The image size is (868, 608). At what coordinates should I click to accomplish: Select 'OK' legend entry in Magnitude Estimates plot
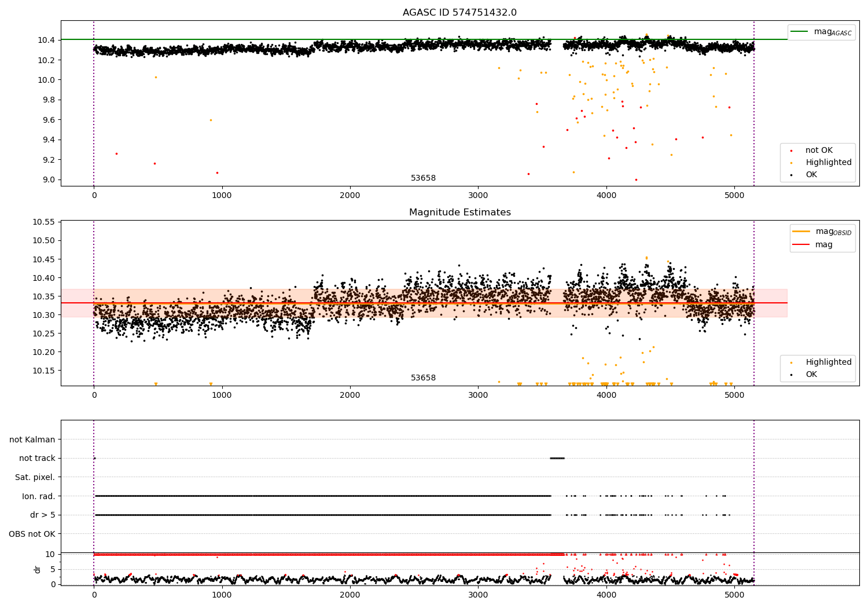(811, 375)
